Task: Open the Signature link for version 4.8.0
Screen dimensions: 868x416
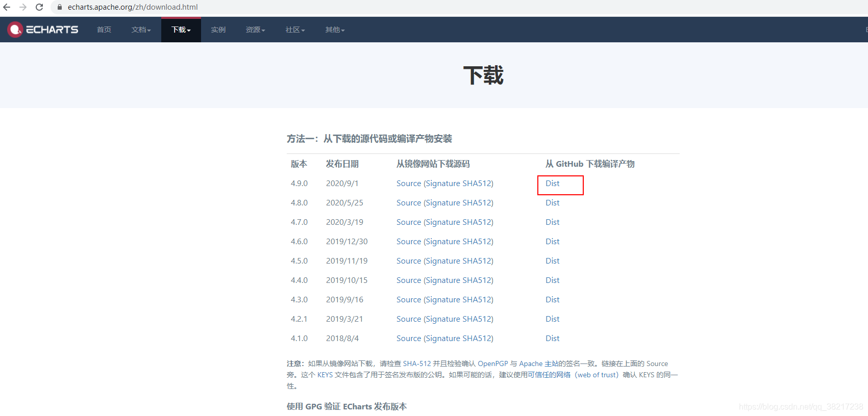Action: pyautogui.click(x=443, y=203)
